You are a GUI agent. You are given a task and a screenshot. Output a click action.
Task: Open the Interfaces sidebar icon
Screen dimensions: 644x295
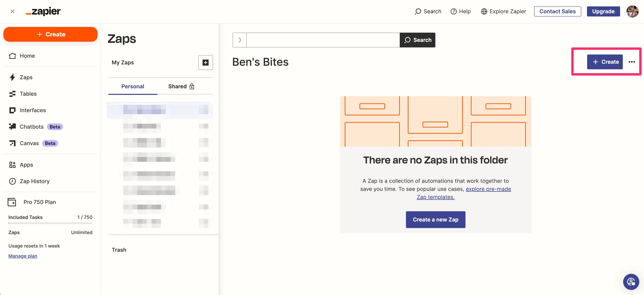[x=12, y=110]
